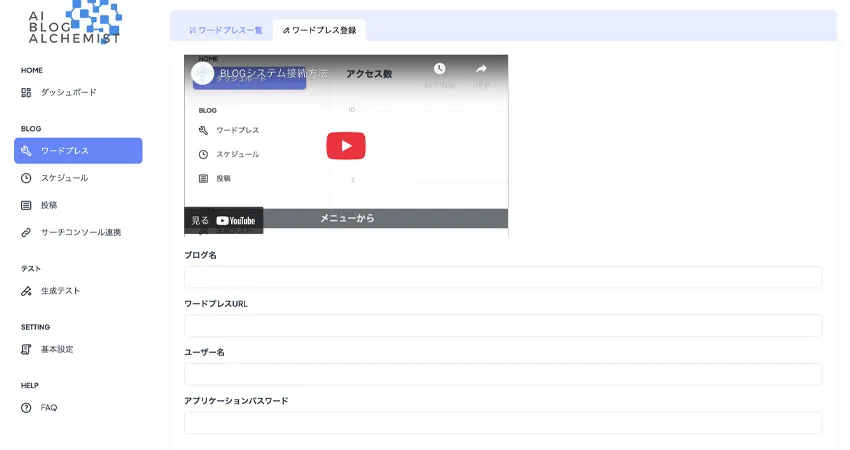The width and height of the screenshot is (850, 450).
Task: Click the video share arrow icon
Action: (x=481, y=69)
